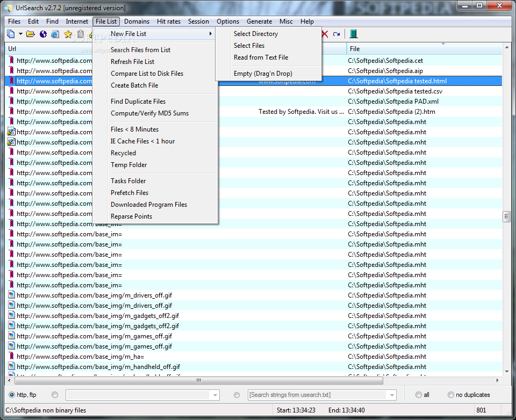The width and height of the screenshot is (516, 420).
Task: Choose Read from Text File
Action: click(x=268, y=57)
